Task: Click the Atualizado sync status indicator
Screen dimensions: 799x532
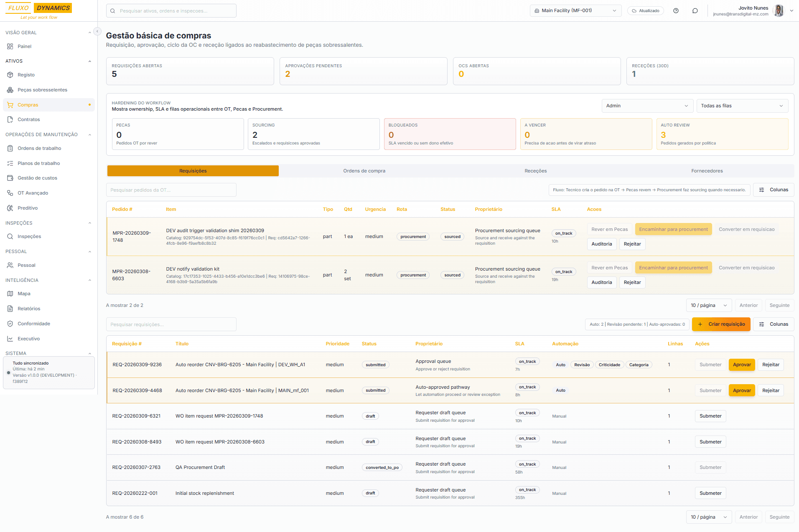Action: tap(645, 10)
